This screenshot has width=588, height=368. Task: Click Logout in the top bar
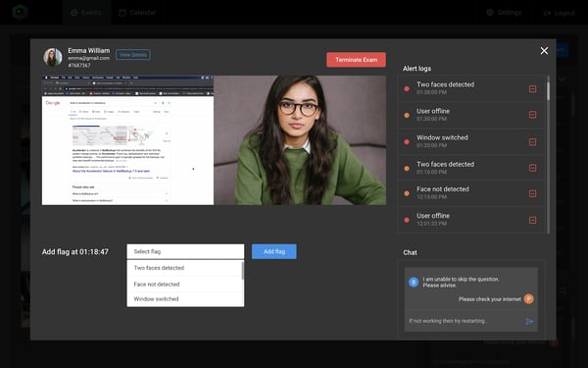point(560,13)
